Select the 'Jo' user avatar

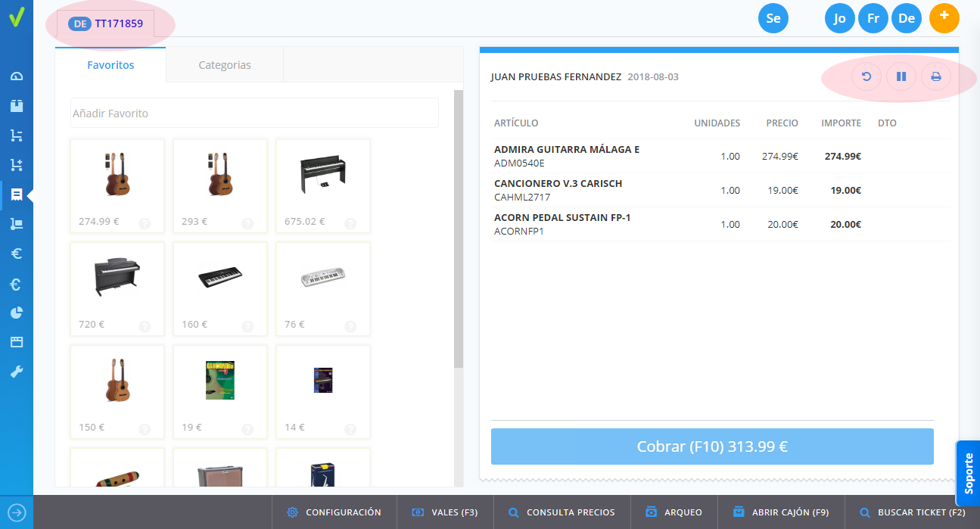(x=839, y=18)
